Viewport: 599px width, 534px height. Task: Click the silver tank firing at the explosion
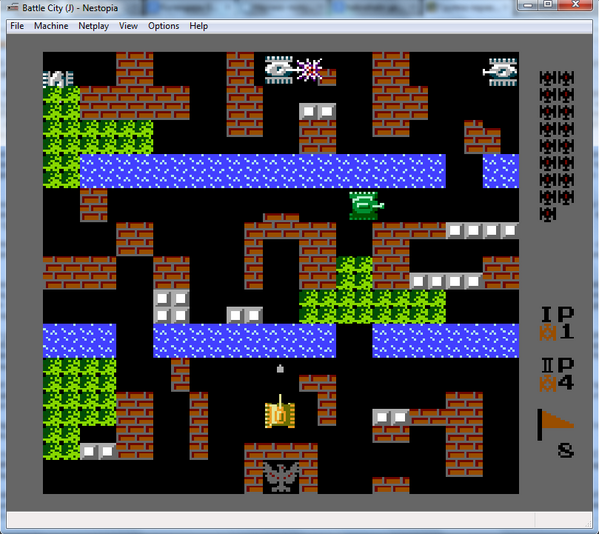tap(281, 70)
